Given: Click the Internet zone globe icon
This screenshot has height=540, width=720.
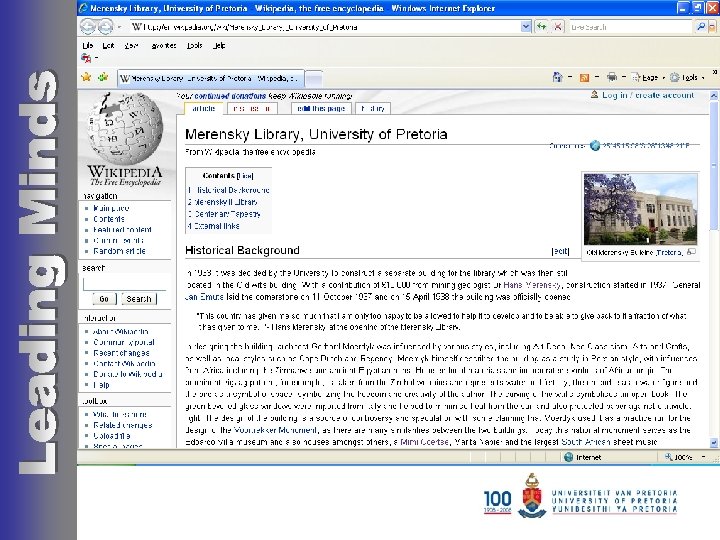Looking at the screenshot, I should click(x=568, y=457).
